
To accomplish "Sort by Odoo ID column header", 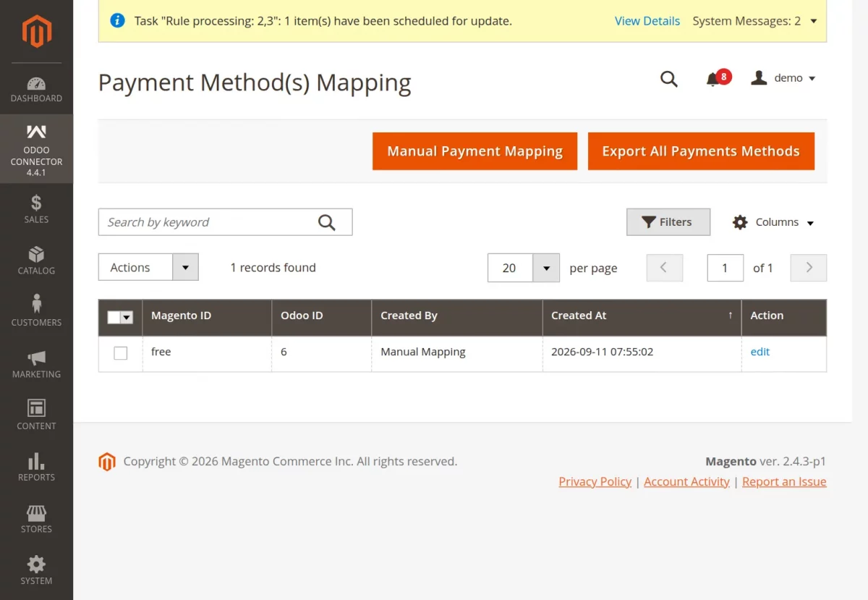I will click(322, 317).
